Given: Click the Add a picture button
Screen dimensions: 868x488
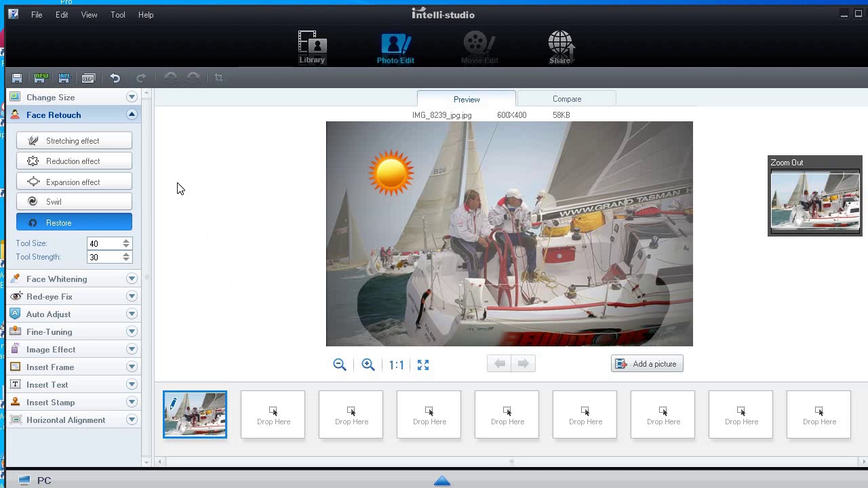Looking at the screenshot, I should pyautogui.click(x=647, y=364).
